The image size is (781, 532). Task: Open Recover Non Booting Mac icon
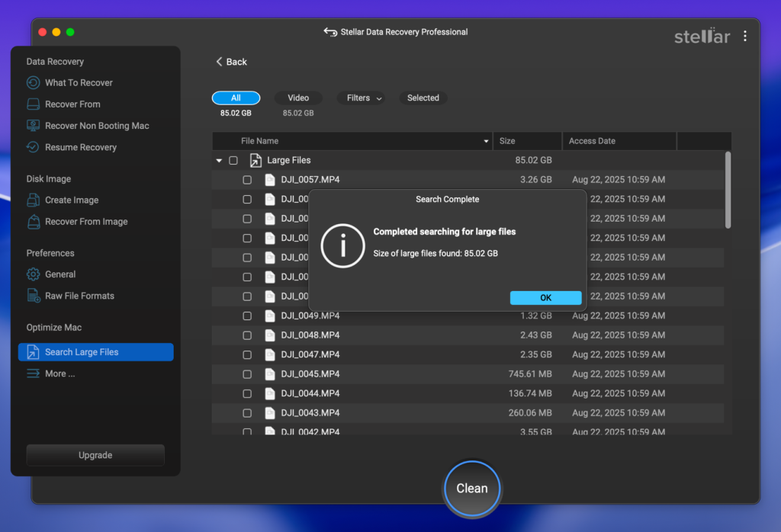(x=33, y=126)
